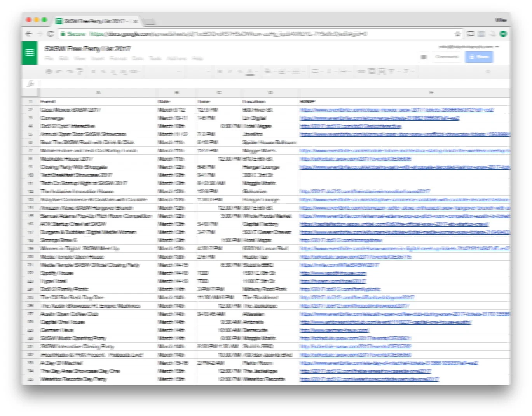
Task: Bookmark this page with the star icon
Action: [x=457, y=34]
